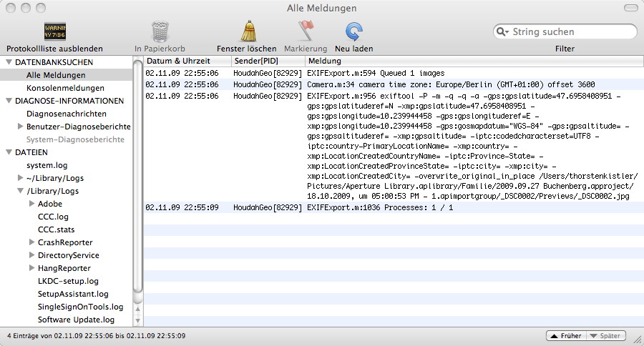Select the exiftool command log entry
The image size is (644, 346).
point(394,146)
